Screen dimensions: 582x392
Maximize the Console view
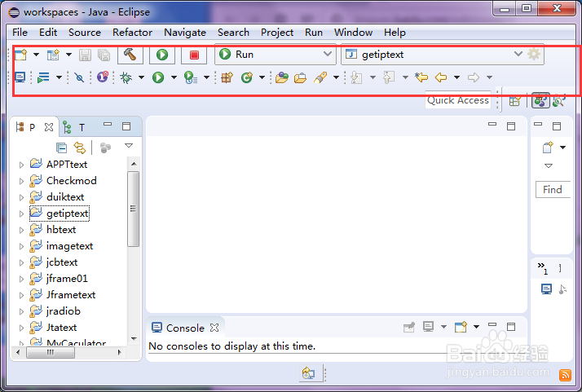tap(511, 327)
